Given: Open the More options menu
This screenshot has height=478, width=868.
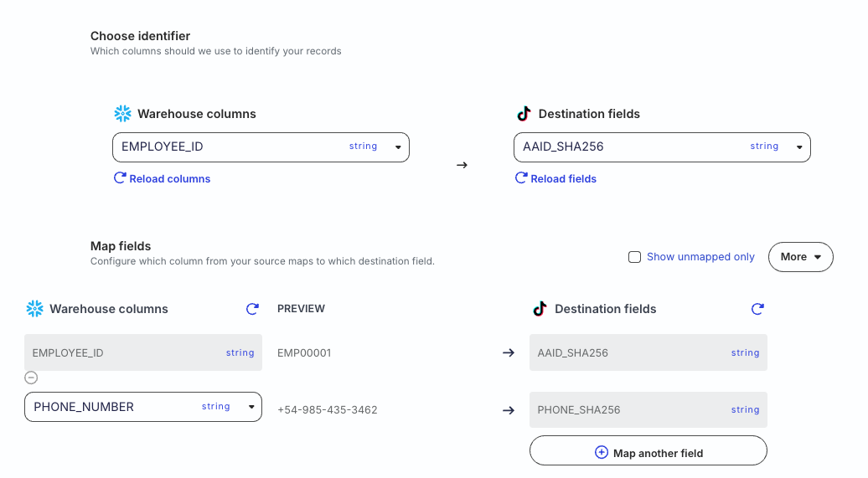Looking at the screenshot, I should click(x=800, y=257).
